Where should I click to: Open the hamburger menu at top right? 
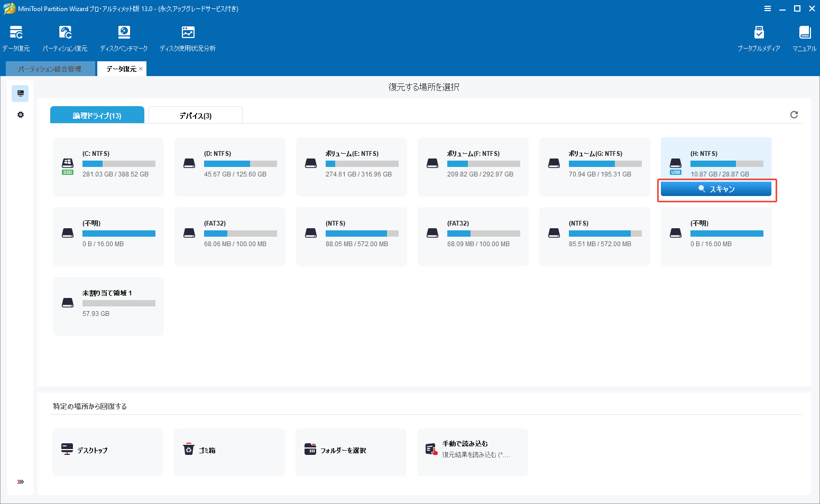[768, 8]
